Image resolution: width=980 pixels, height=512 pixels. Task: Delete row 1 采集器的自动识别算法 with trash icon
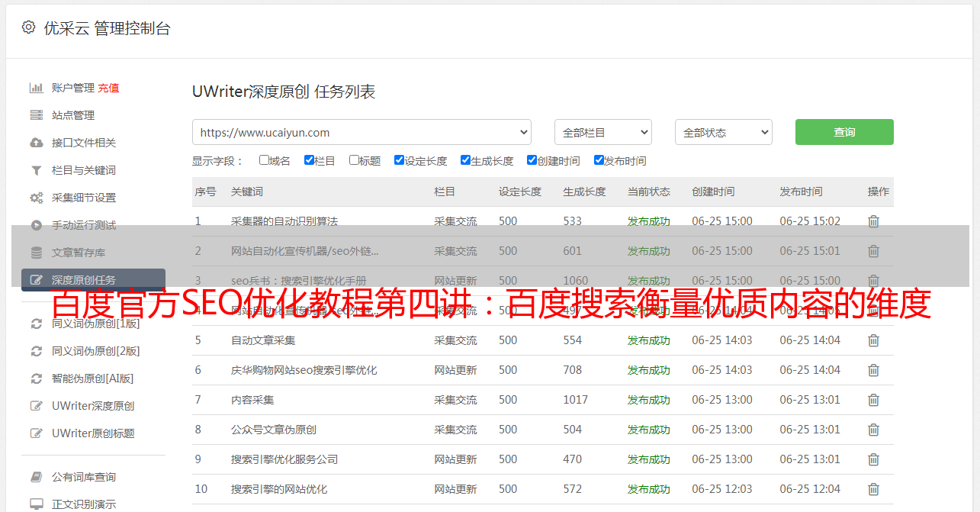pyautogui.click(x=873, y=221)
